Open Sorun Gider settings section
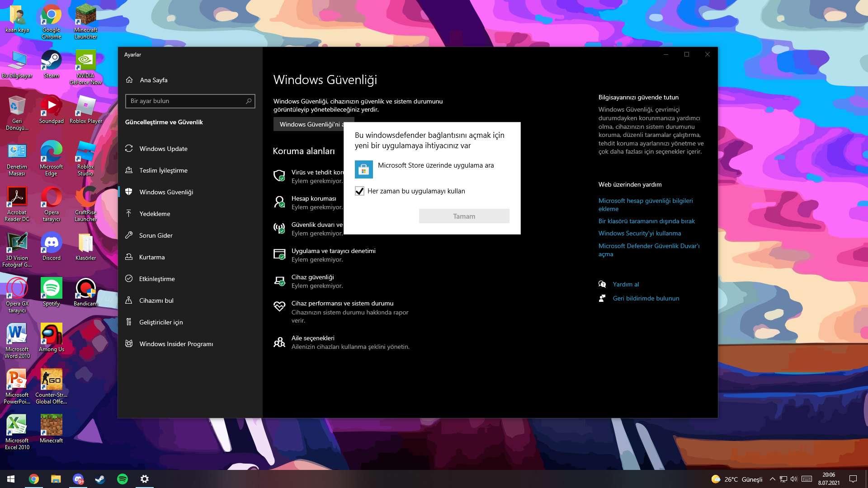 pos(156,235)
